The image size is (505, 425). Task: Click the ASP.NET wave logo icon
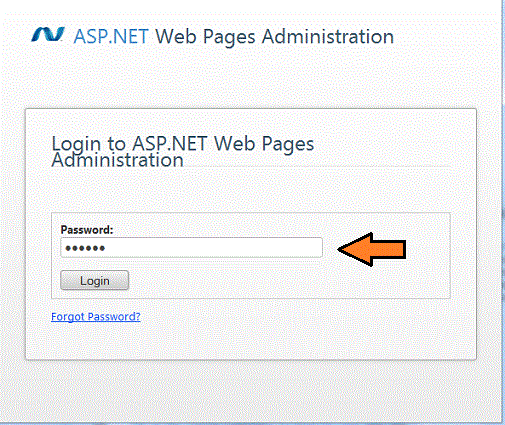[x=48, y=34]
